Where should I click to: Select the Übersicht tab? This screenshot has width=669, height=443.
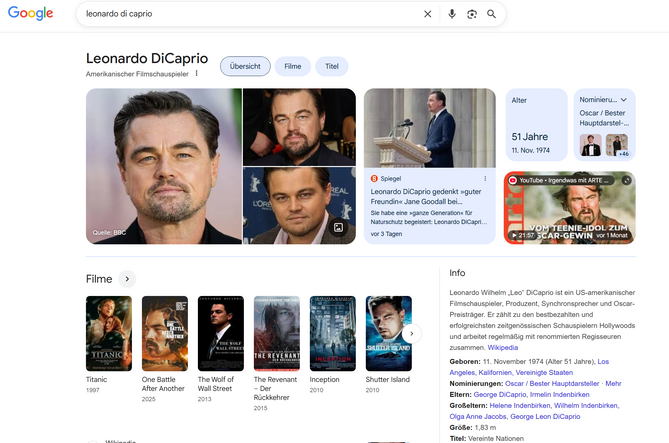245,66
